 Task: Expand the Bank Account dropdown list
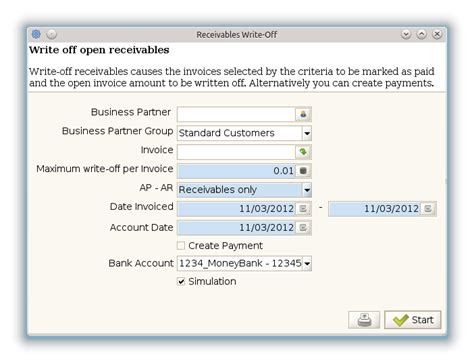[307, 264]
